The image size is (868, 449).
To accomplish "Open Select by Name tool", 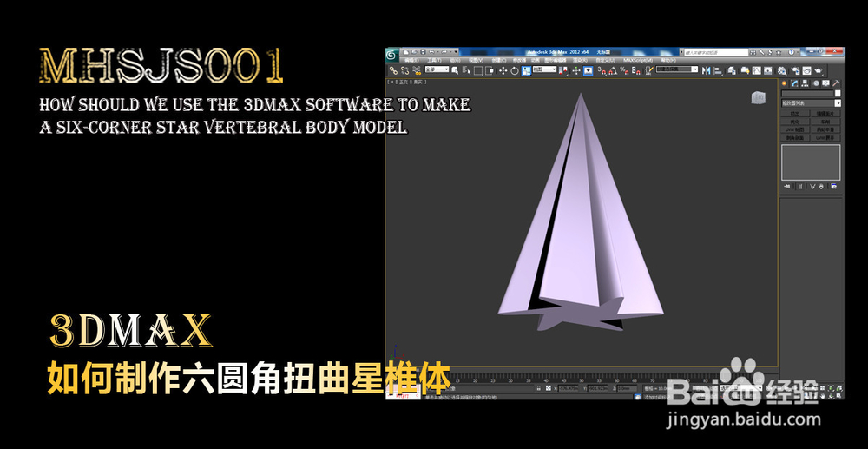I will 467,70.
